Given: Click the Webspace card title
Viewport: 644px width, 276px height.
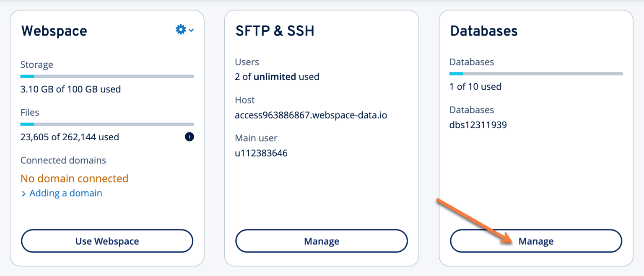Looking at the screenshot, I should [x=54, y=31].
